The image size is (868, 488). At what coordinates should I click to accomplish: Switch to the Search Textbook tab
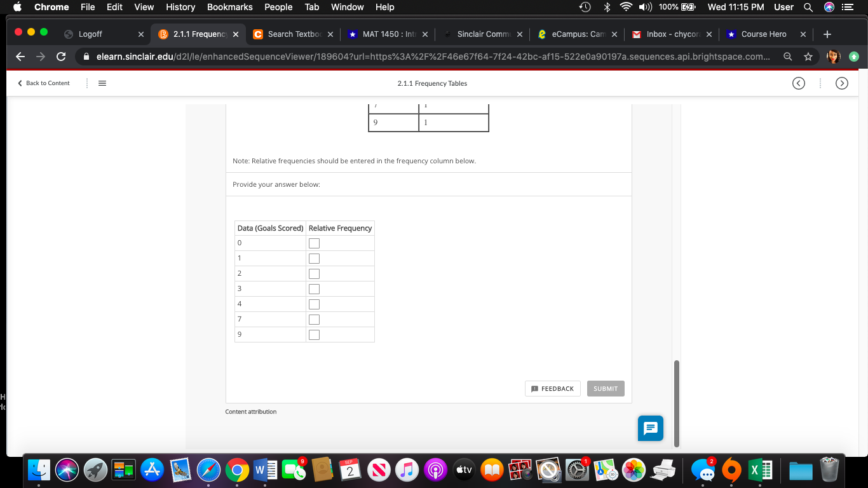click(293, 34)
